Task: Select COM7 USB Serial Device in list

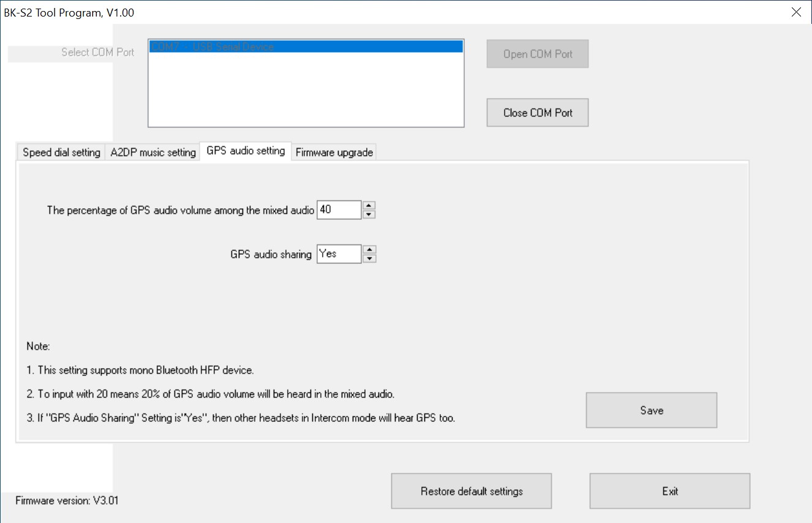Action: pos(306,47)
